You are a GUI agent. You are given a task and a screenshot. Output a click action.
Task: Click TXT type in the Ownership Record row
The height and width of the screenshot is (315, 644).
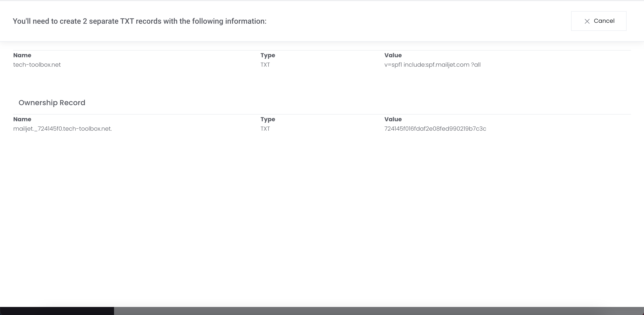point(265,129)
